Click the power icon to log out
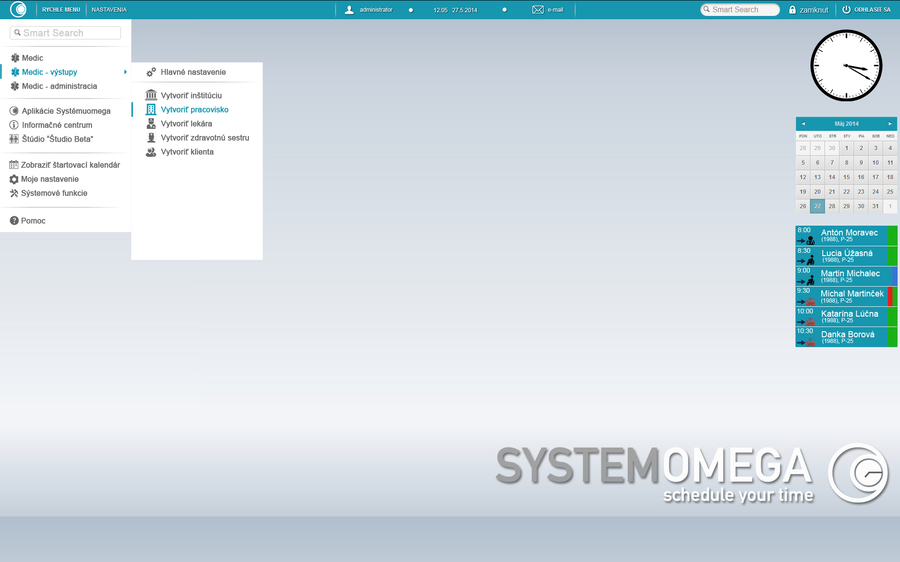This screenshot has height=562, width=900. tap(846, 9)
